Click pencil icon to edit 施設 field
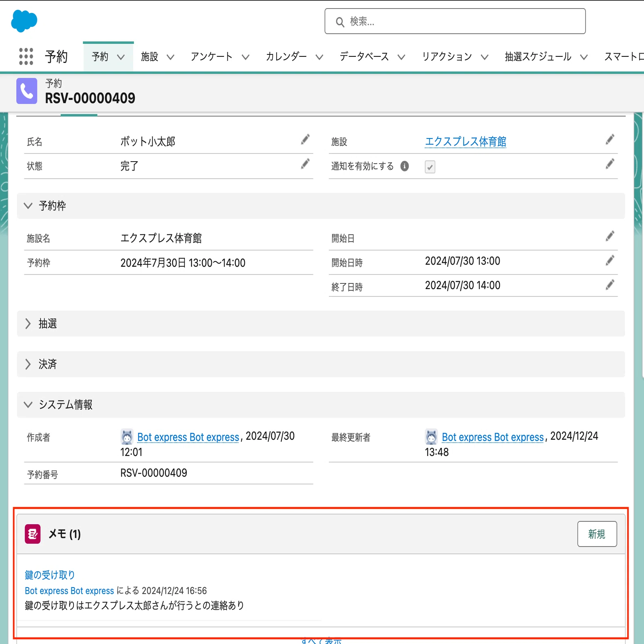The image size is (644, 644). pyautogui.click(x=610, y=140)
